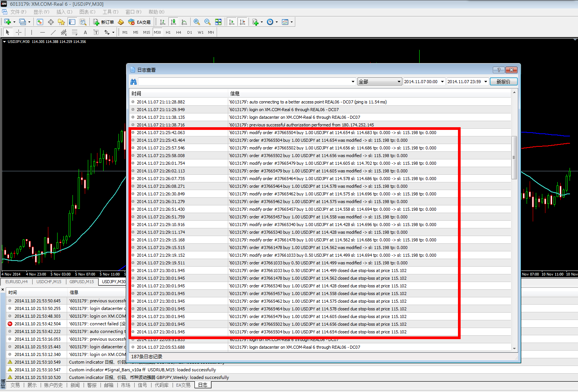Open the chart templates icon
This screenshot has height=392, width=578.
coord(285,22)
